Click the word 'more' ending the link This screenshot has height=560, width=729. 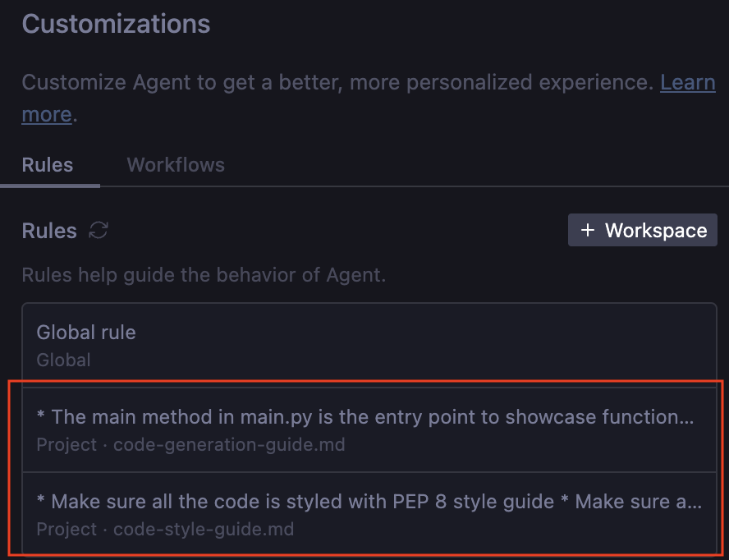[x=47, y=114]
